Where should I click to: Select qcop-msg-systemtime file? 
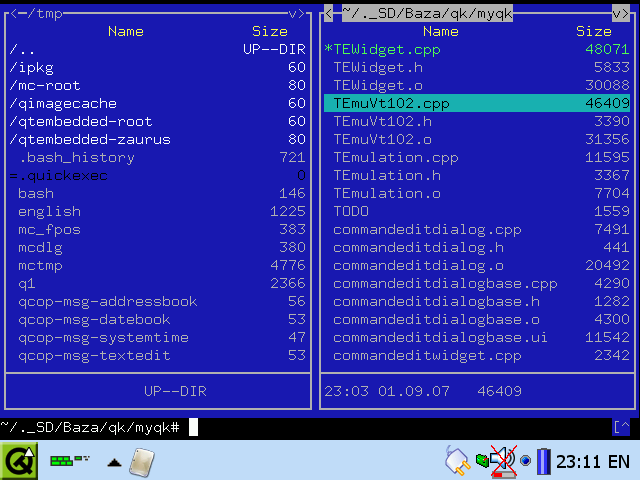(158, 337)
